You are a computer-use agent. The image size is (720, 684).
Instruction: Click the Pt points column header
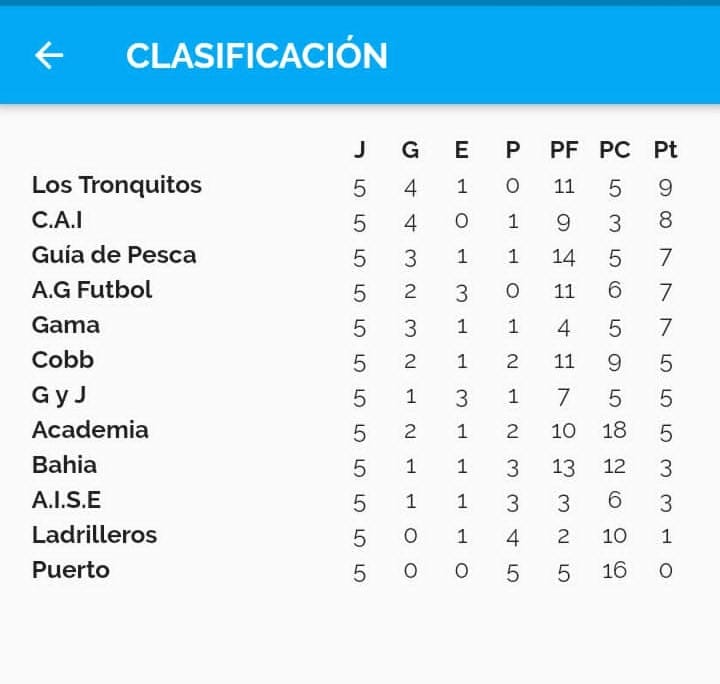666,150
